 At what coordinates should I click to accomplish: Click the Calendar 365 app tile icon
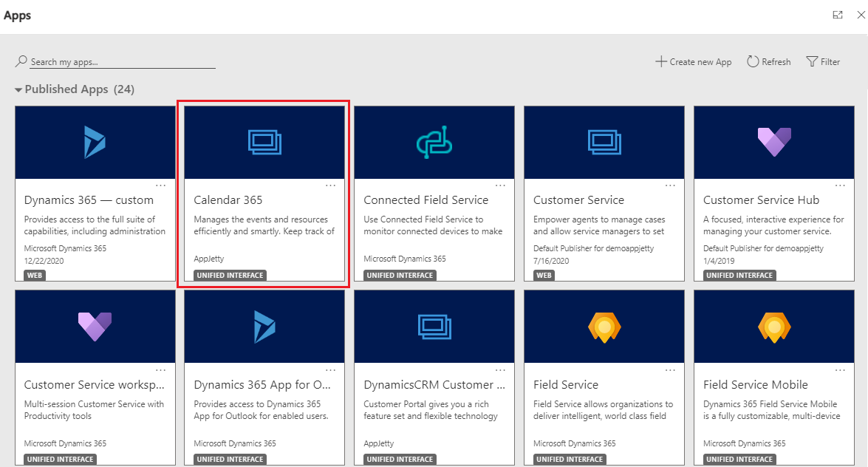click(x=264, y=143)
